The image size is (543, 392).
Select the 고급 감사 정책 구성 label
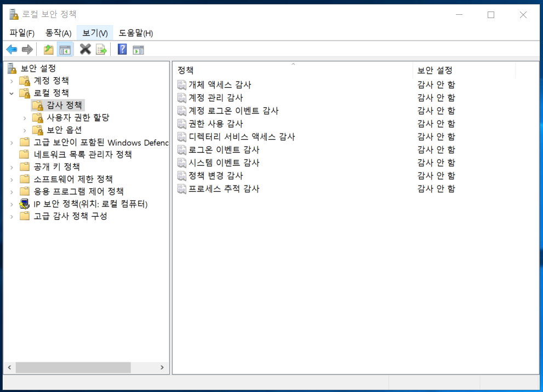(x=70, y=216)
